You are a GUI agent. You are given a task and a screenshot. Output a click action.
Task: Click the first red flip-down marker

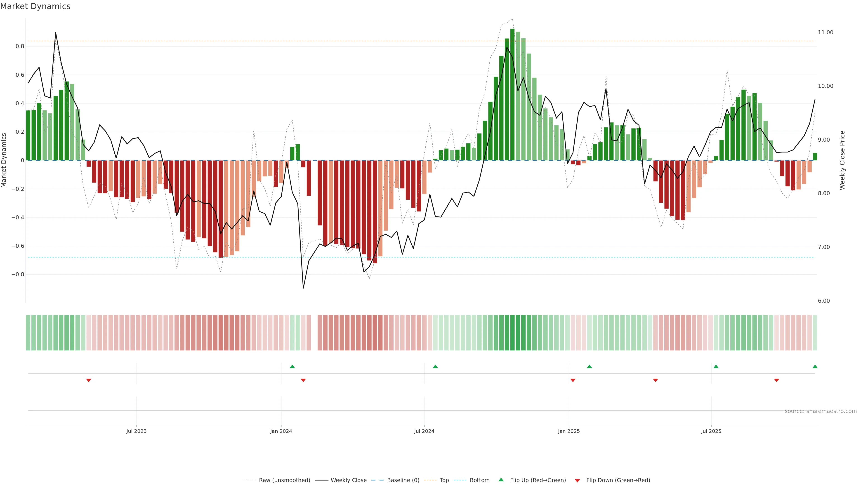pos(89,380)
